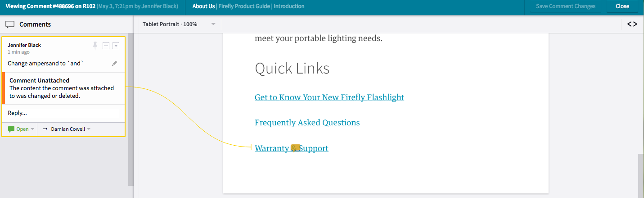
Task: Open the code view angle-brackets icon
Action: point(632,24)
